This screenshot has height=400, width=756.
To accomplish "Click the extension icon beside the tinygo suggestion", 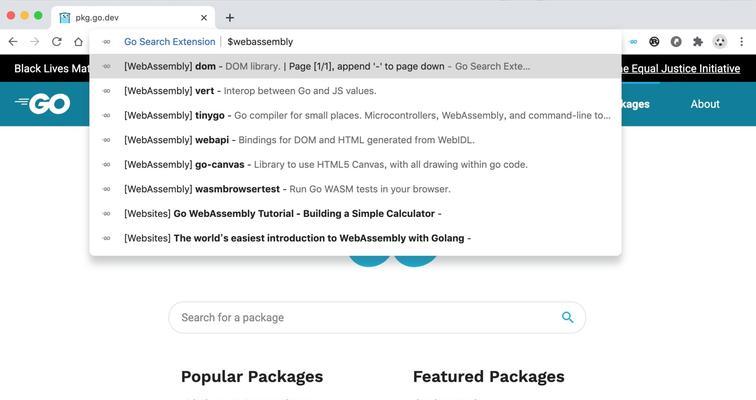I will (x=107, y=116).
